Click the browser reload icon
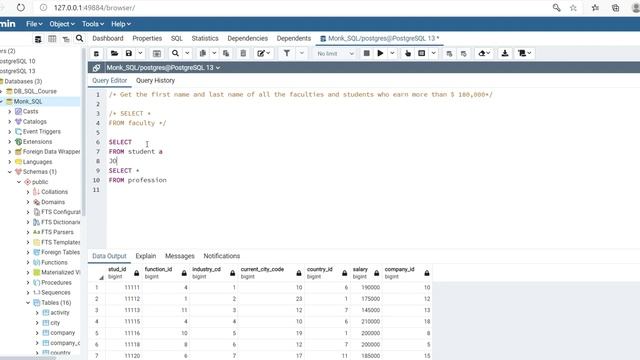This screenshot has width=640, height=360. (x=20, y=8)
